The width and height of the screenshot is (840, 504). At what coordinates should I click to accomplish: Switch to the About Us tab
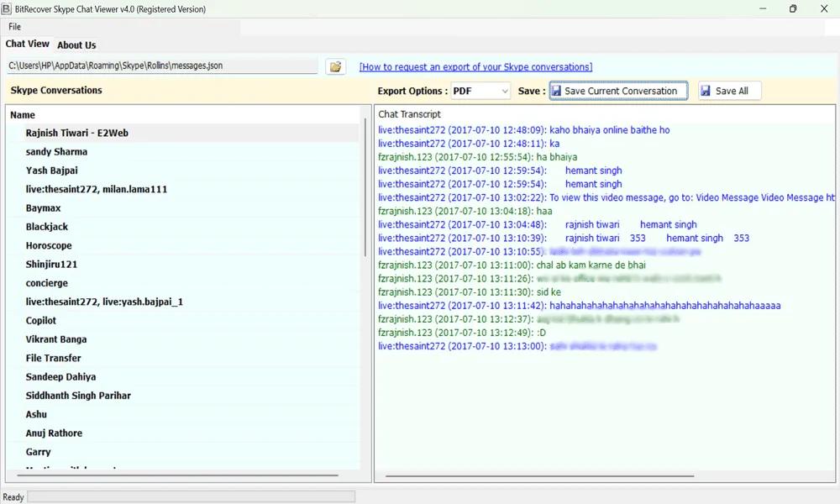pyautogui.click(x=76, y=45)
